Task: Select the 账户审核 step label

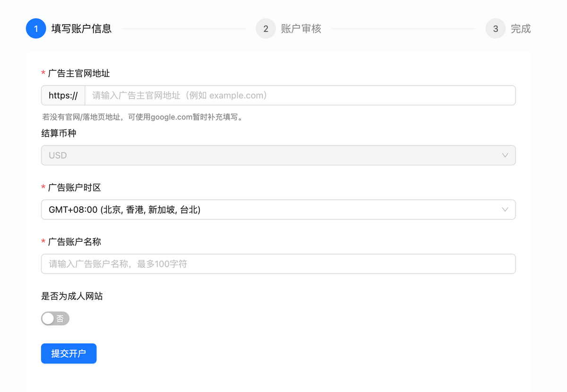Action: [301, 29]
